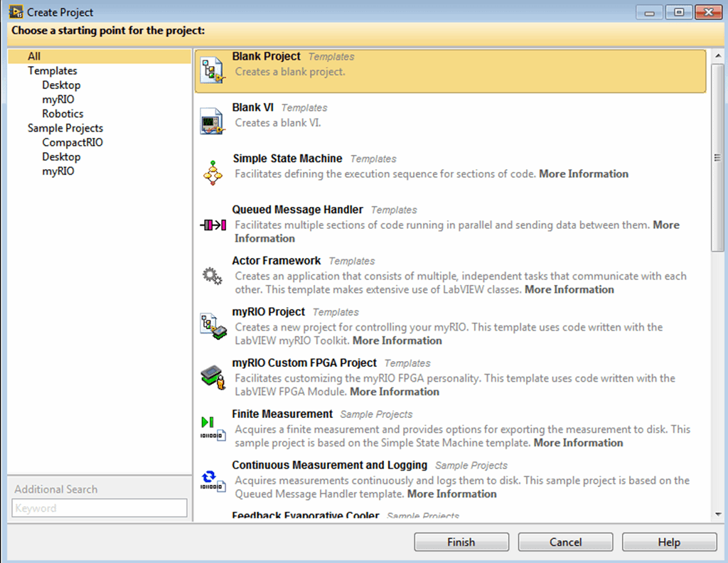Open the Sample Projects category
Viewport: 728px width, 563px height.
pos(65,127)
